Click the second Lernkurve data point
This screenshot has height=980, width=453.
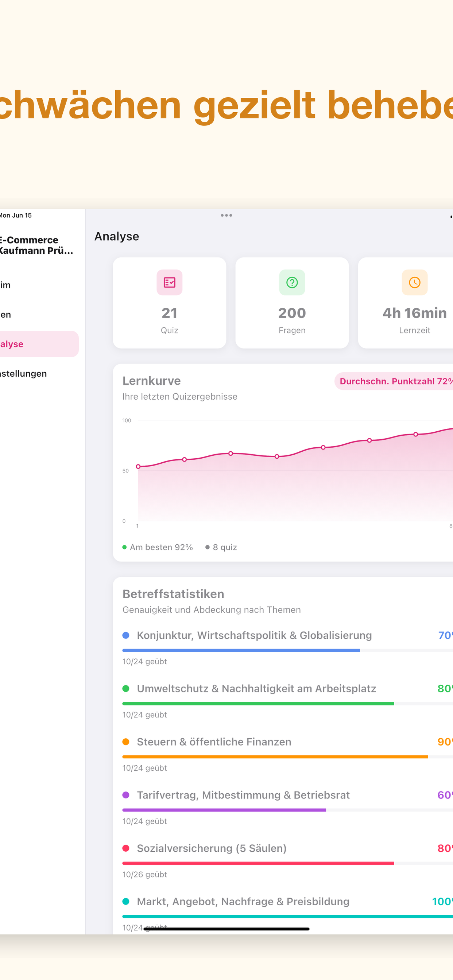184,460
